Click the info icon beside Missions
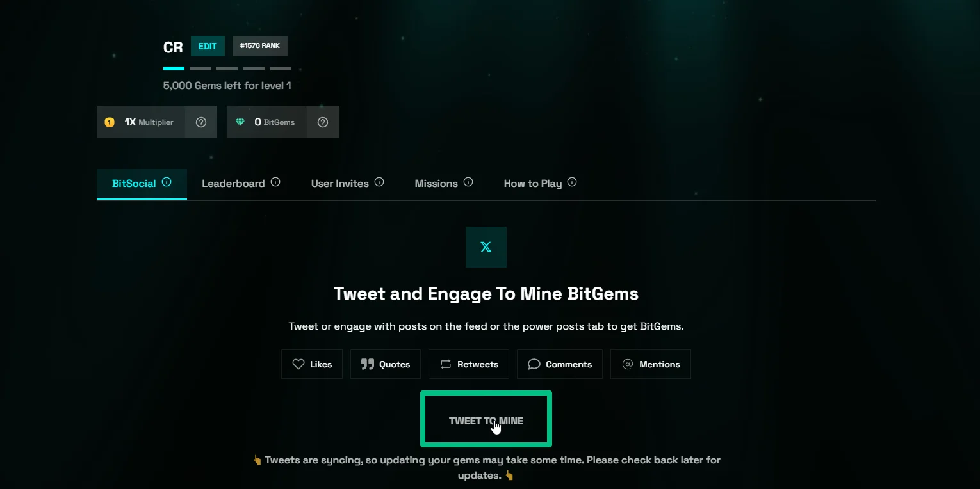Screen dimensions: 980x489 click(x=468, y=182)
